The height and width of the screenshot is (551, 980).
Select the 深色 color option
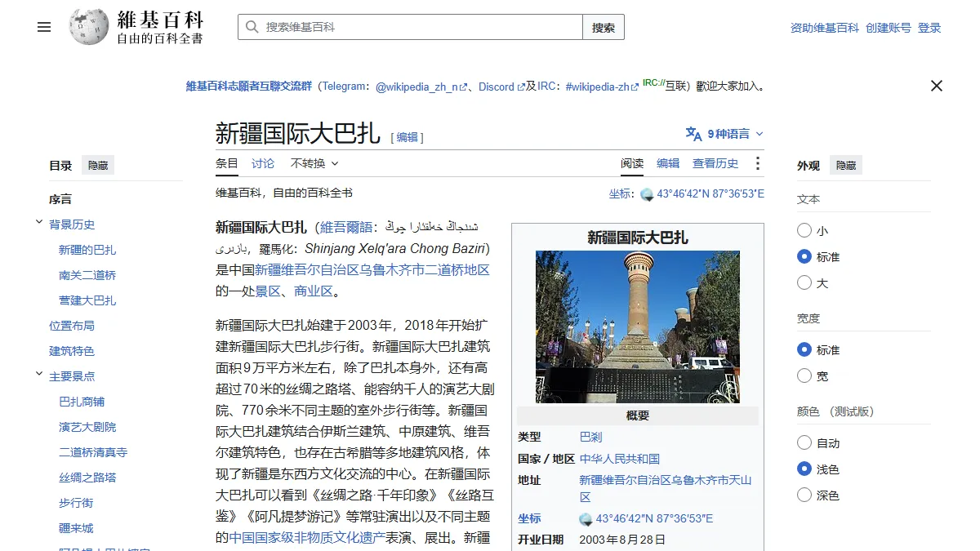coord(804,495)
